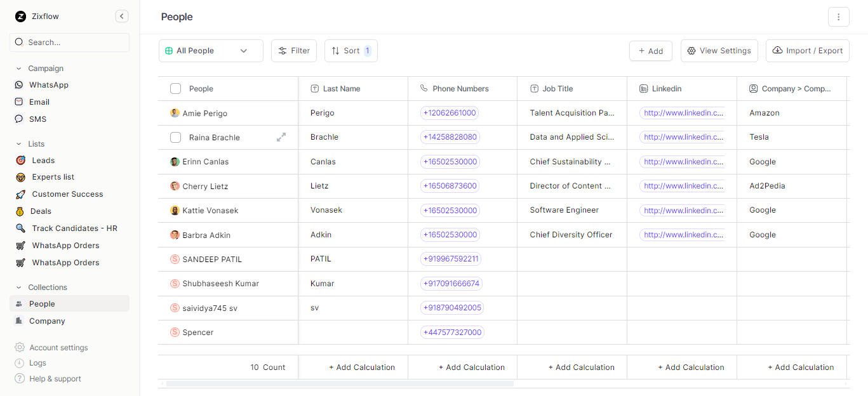Open the All People view dropdown
Screen dimensions: 868x396
(211, 51)
